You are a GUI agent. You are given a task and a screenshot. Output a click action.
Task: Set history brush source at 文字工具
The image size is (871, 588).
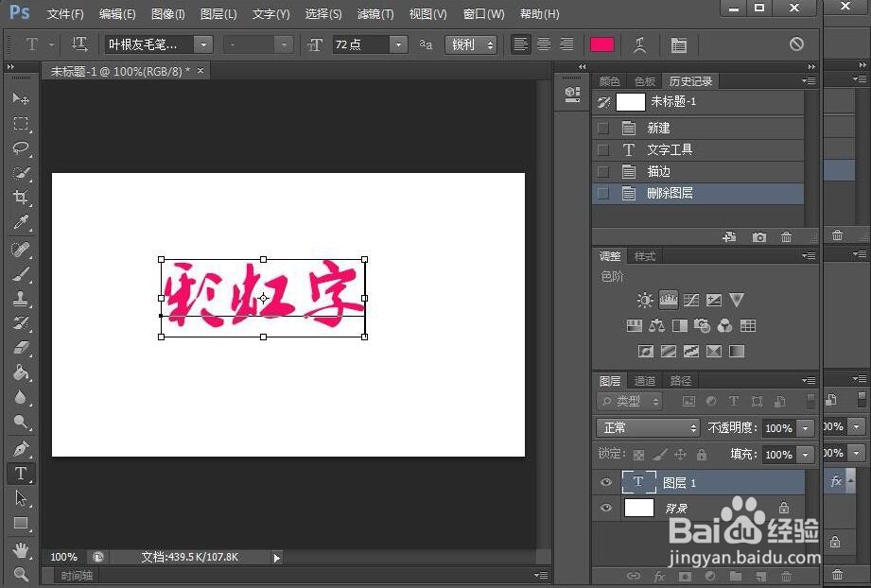[x=602, y=150]
